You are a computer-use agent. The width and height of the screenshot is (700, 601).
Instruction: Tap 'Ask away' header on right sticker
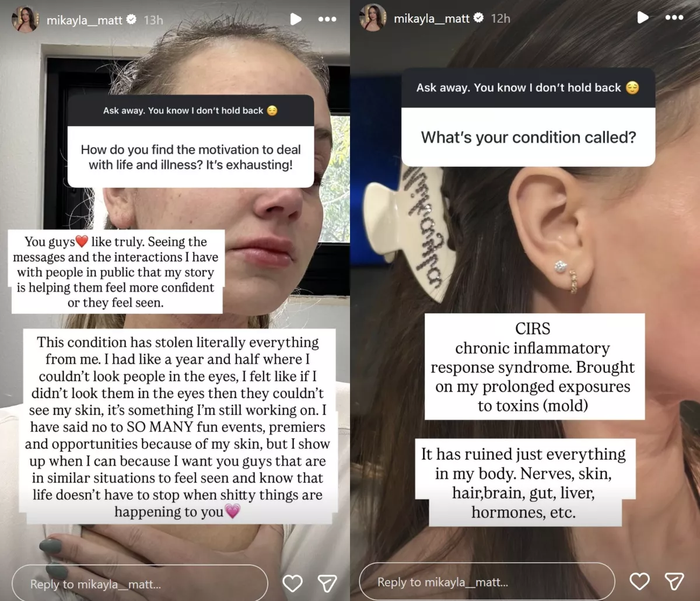[x=528, y=88]
